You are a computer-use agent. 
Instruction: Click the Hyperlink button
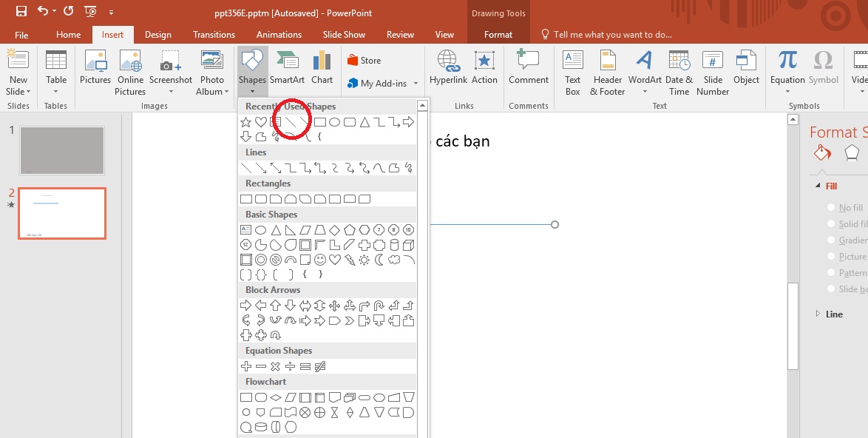point(448,67)
